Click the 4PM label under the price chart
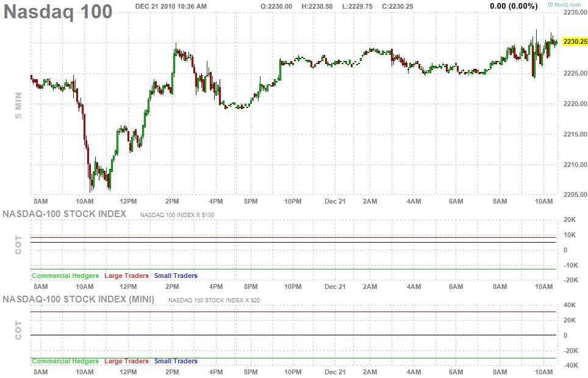 tap(216, 201)
